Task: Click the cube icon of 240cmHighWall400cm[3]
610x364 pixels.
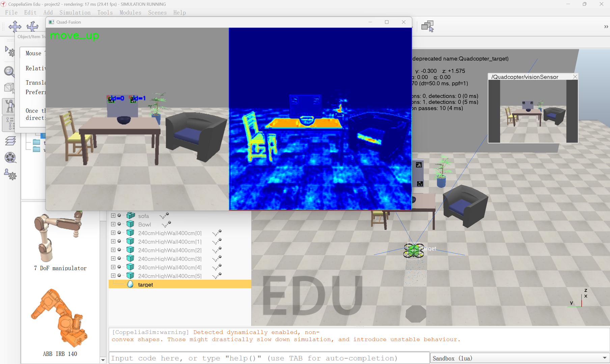Action: pyautogui.click(x=131, y=259)
